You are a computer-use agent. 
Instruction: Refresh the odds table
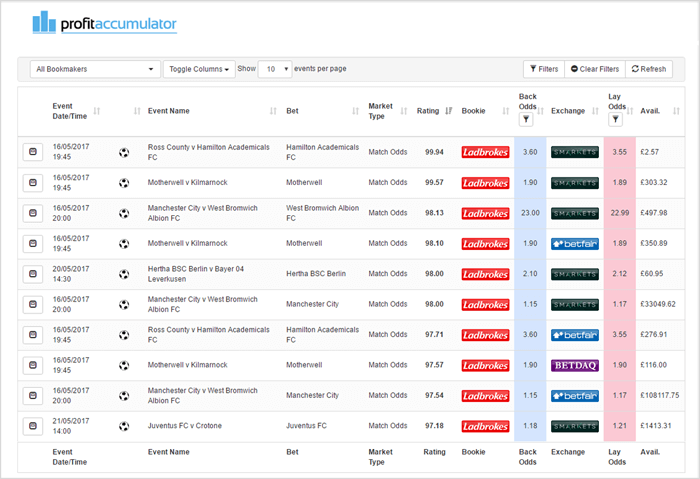(x=648, y=69)
